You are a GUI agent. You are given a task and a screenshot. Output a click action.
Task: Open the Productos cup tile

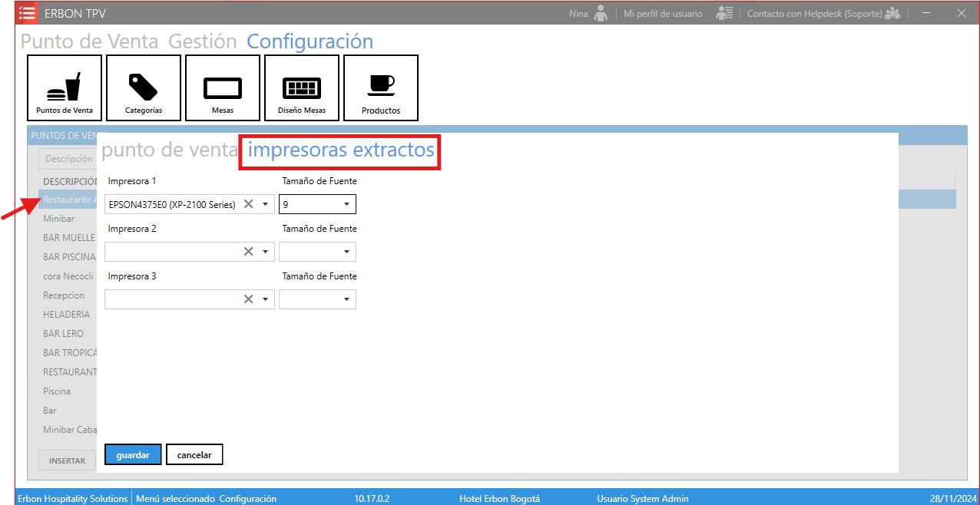pos(381,88)
